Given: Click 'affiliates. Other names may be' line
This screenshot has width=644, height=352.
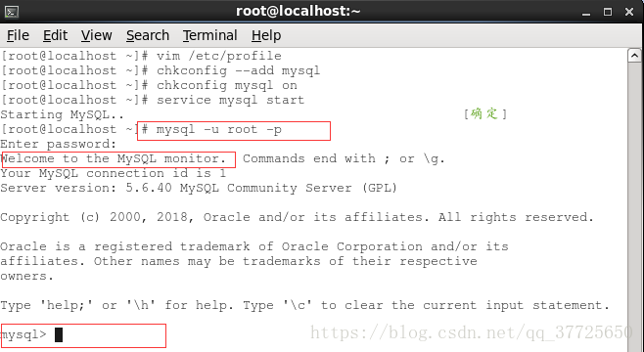Looking at the screenshot, I should click(x=239, y=261).
